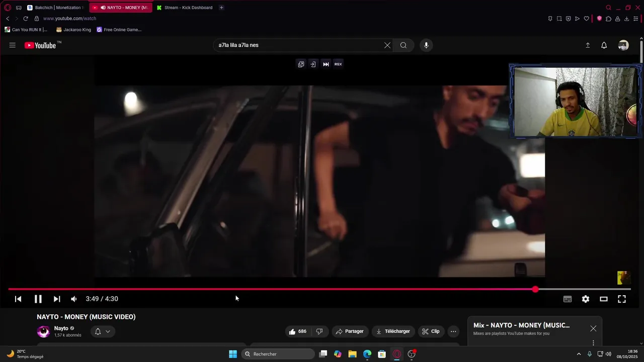
Task: Click the progress bar scrubber handle
Action: 535,289
